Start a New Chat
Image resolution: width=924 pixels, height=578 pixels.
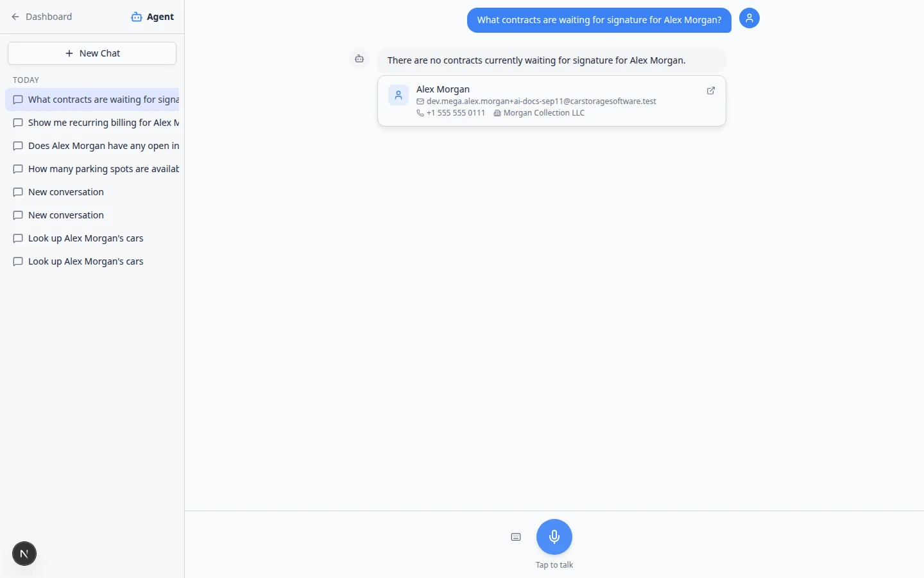tap(92, 53)
